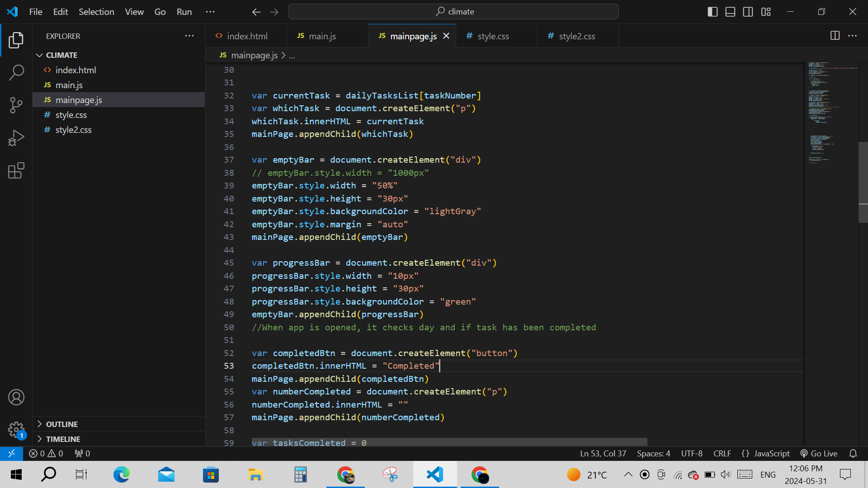Screen dimensions: 868x488
Task: Expand the TIMELINE section
Action: click(x=63, y=439)
